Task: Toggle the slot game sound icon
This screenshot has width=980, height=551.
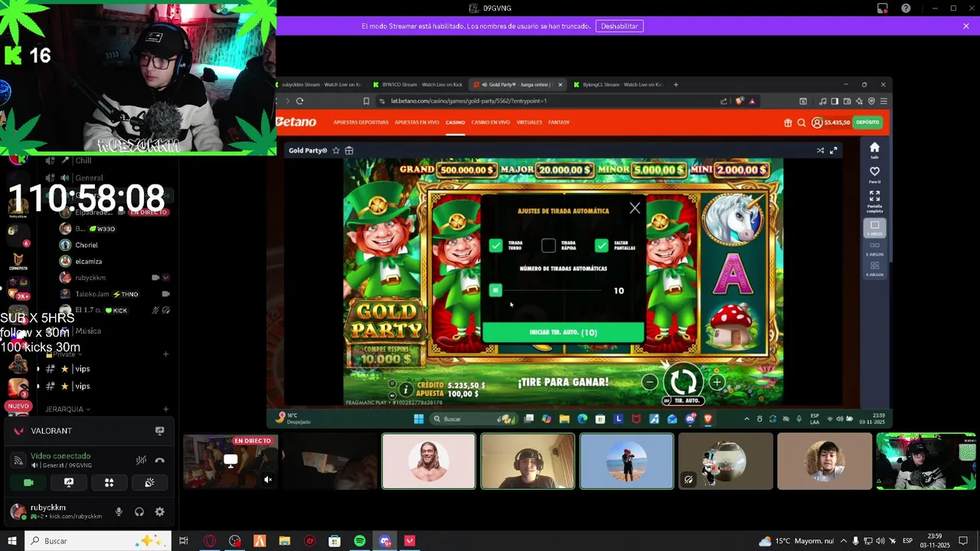Action: (392, 396)
